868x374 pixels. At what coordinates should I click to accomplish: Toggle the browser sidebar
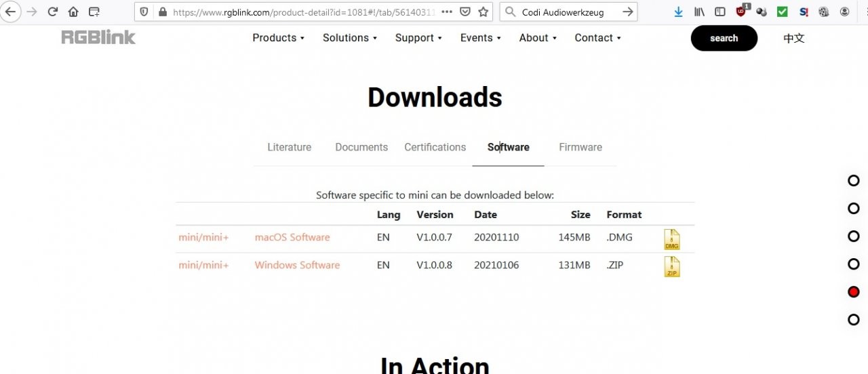pyautogui.click(x=720, y=12)
